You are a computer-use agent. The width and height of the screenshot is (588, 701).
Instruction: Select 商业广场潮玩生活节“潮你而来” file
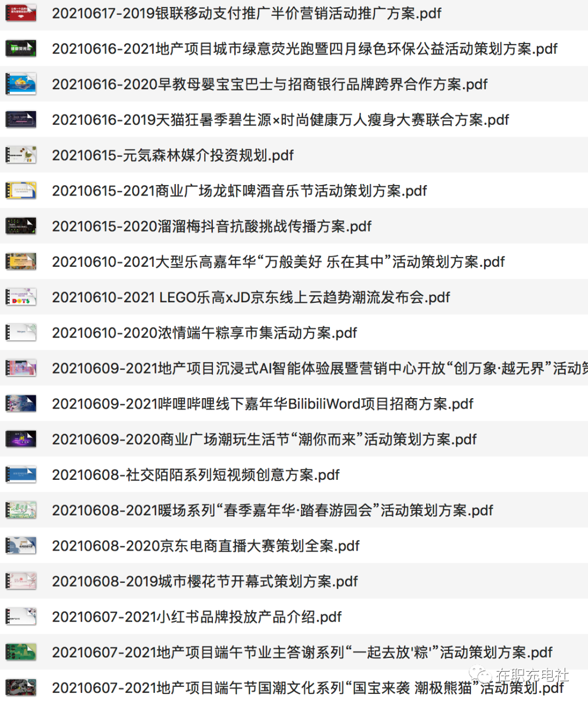tap(264, 439)
